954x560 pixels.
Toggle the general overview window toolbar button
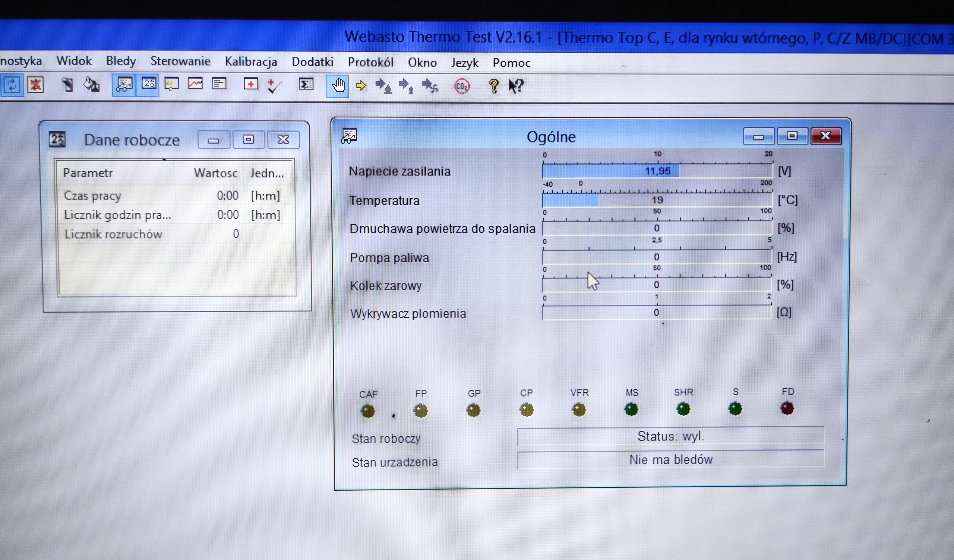coord(124,84)
